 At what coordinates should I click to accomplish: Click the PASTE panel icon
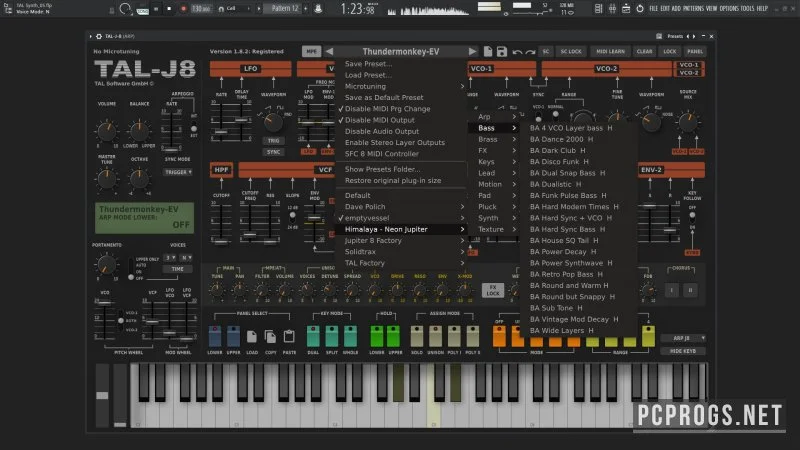tap(289, 337)
